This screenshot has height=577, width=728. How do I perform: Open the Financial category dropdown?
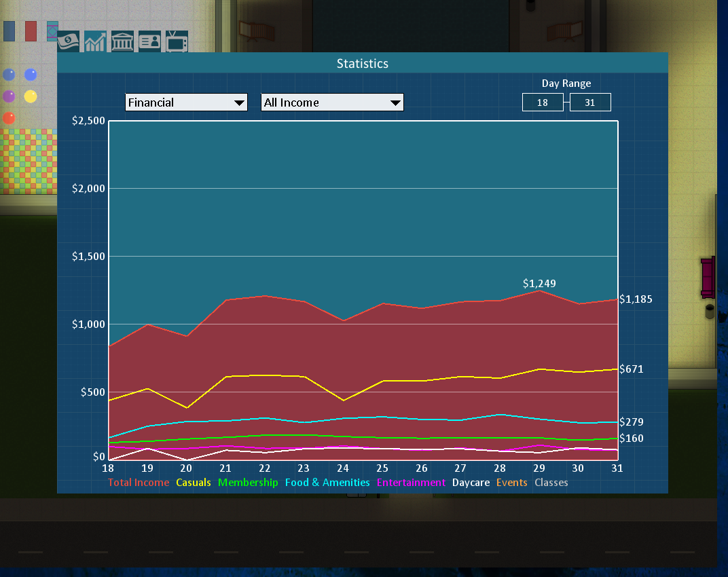[x=186, y=103]
